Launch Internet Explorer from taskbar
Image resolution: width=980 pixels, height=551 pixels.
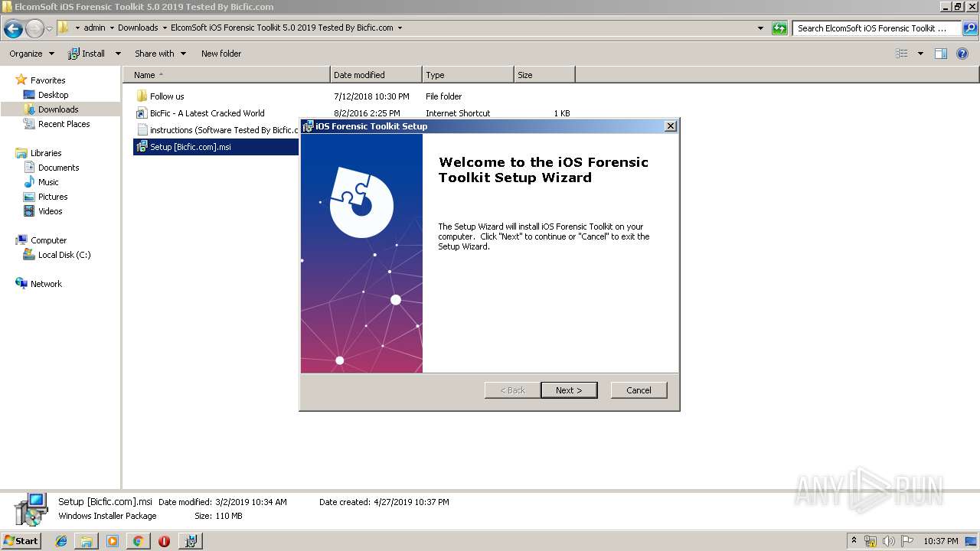(61, 541)
